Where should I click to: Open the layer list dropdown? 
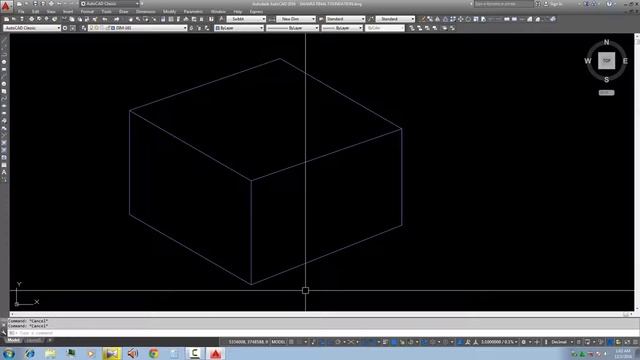[x=138, y=28]
